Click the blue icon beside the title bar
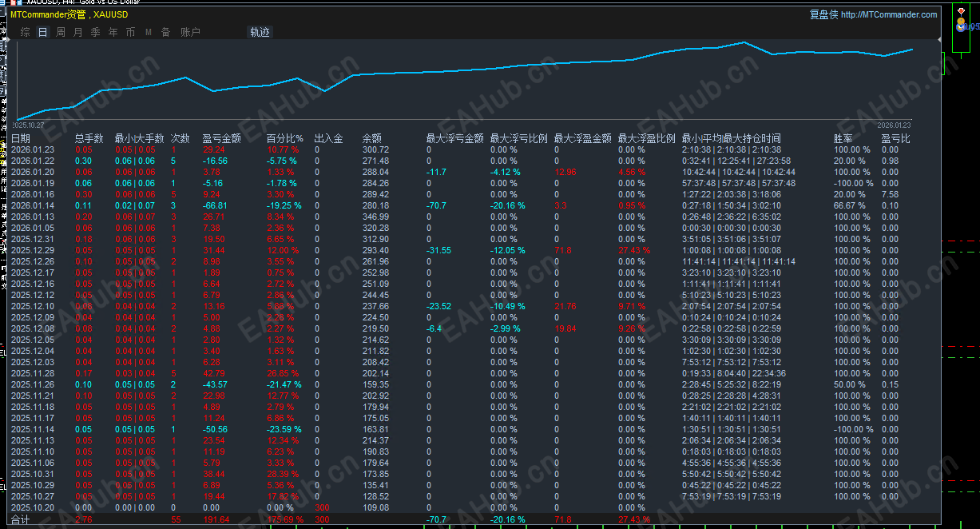This screenshot has width=980, height=529. coord(19,2)
